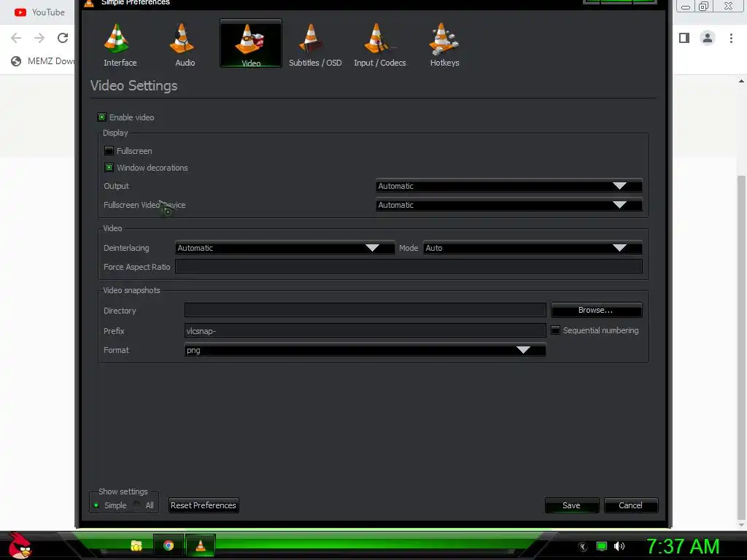Click the green monitor tray icon
This screenshot has height=560, width=747.
point(602,546)
